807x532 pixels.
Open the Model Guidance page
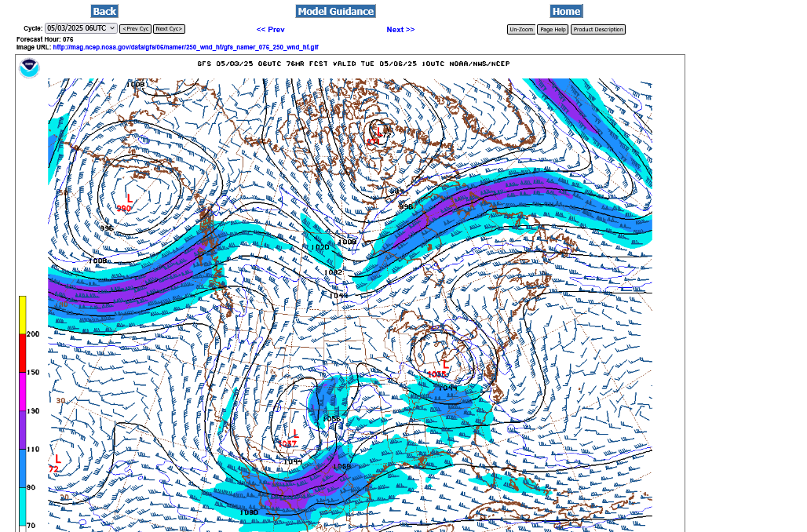[x=335, y=11]
